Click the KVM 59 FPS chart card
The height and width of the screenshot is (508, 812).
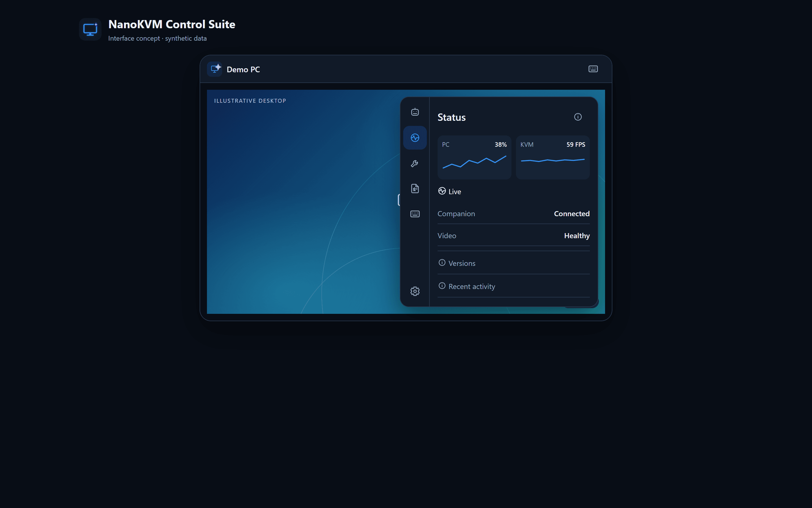pos(553,157)
